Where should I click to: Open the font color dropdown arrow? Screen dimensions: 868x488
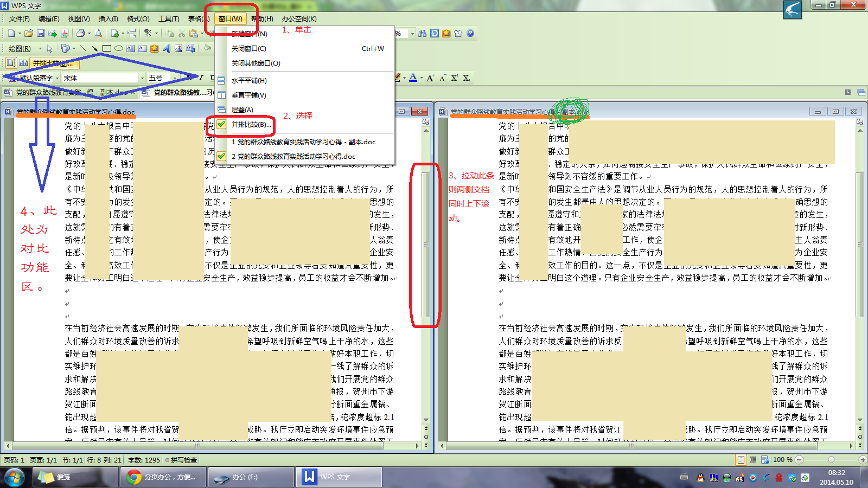422,78
